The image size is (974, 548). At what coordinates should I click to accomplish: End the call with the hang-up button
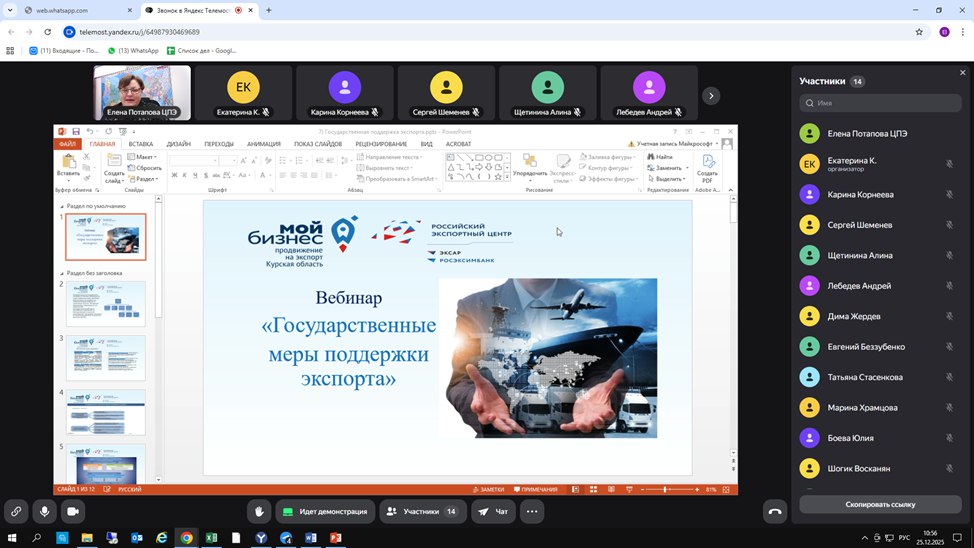click(x=775, y=511)
